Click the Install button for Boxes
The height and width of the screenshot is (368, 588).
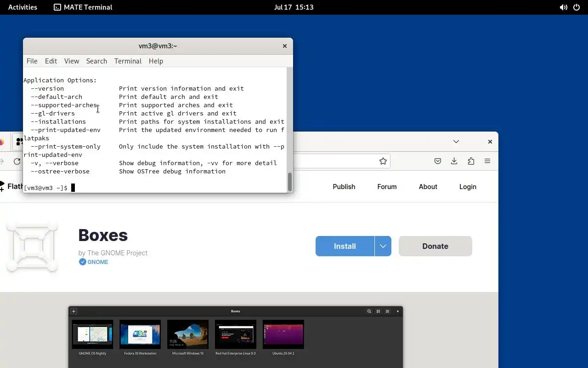pyautogui.click(x=345, y=246)
